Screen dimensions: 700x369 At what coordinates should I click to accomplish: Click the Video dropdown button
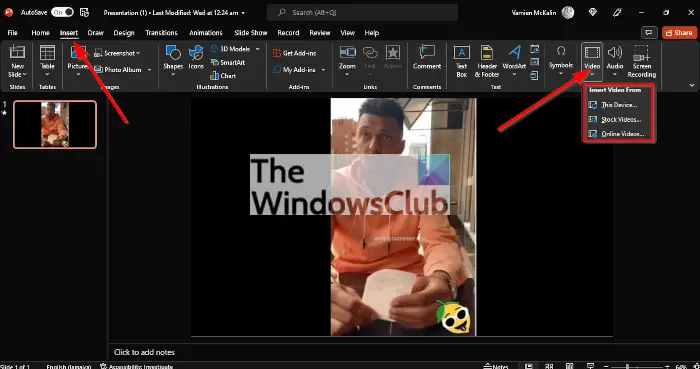(x=592, y=62)
